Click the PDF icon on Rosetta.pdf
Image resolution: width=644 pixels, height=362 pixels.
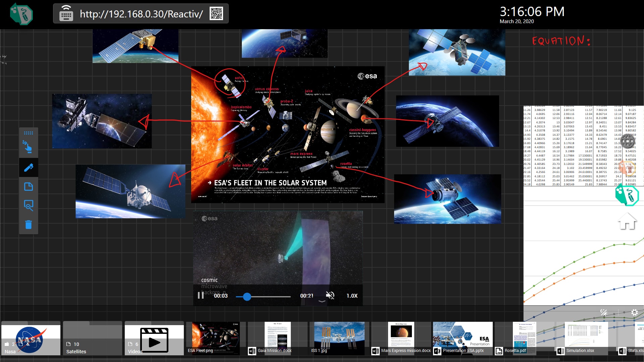click(499, 351)
